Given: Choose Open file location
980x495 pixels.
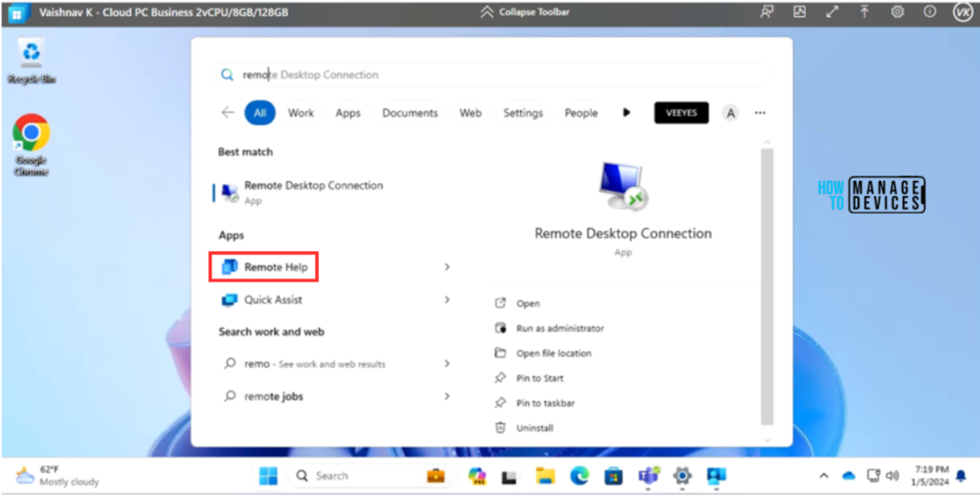Looking at the screenshot, I should (544, 353).
